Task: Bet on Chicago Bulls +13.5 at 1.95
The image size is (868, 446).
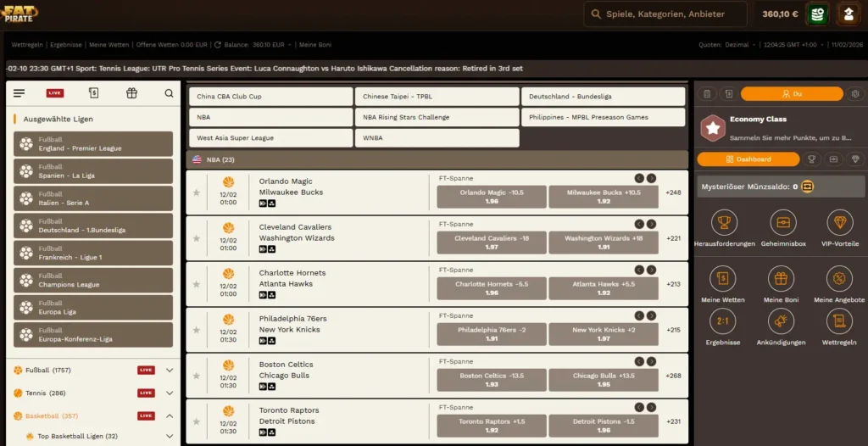Action: 604,380
